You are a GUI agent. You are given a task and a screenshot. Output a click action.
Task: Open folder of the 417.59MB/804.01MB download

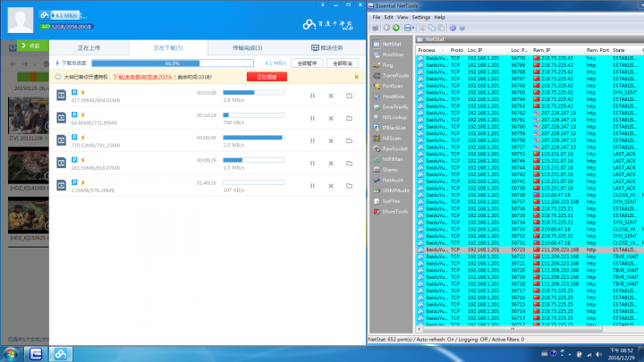pyautogui.click(x=349, y=96)
